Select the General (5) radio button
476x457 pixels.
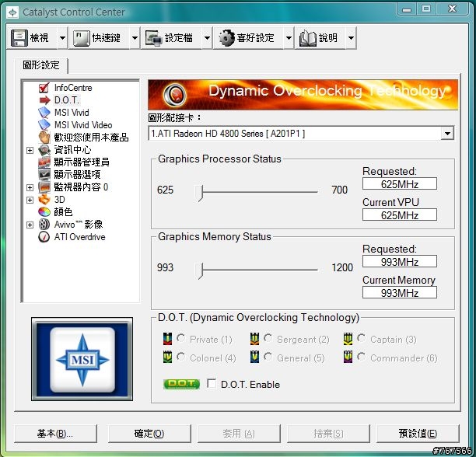[x=268, y=357]
